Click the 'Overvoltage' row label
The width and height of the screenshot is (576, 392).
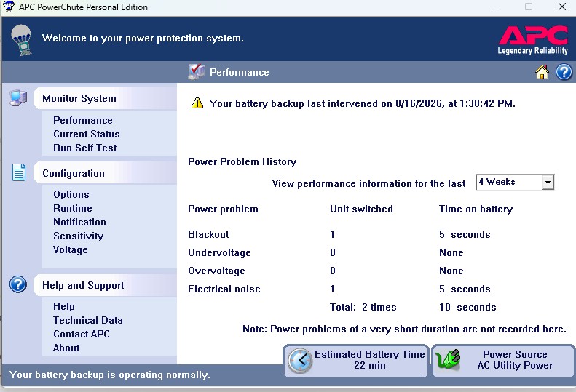click(x=216, y=271)
